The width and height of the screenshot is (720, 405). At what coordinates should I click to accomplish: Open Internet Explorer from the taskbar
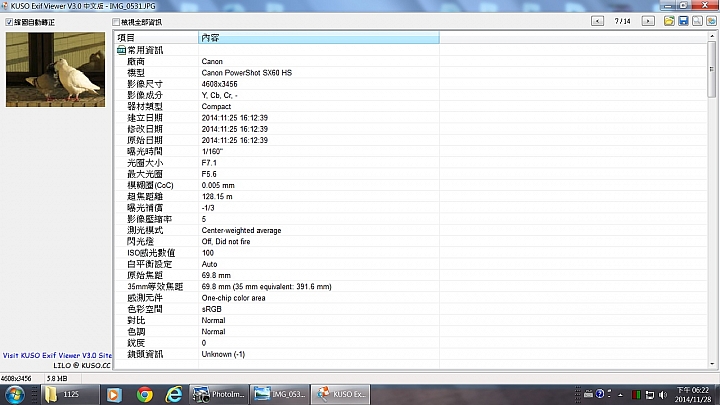click(174, 394)
